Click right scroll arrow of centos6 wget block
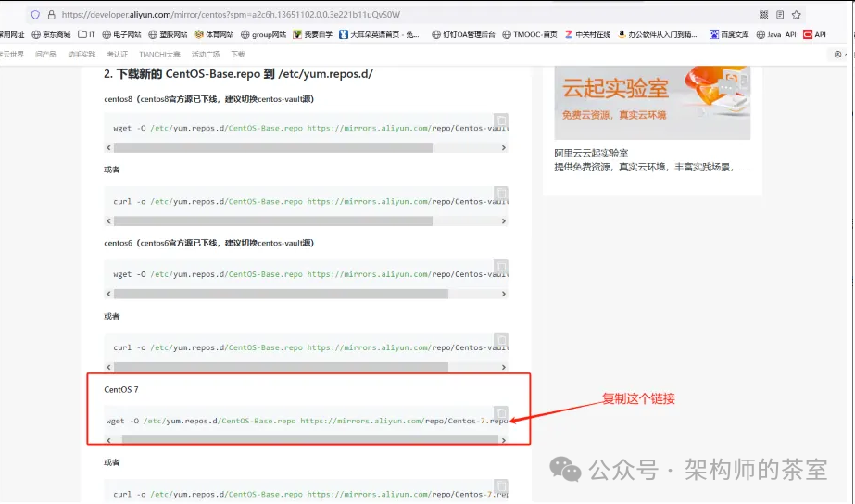This screenshot has height=504, width=855. [503, 294]
